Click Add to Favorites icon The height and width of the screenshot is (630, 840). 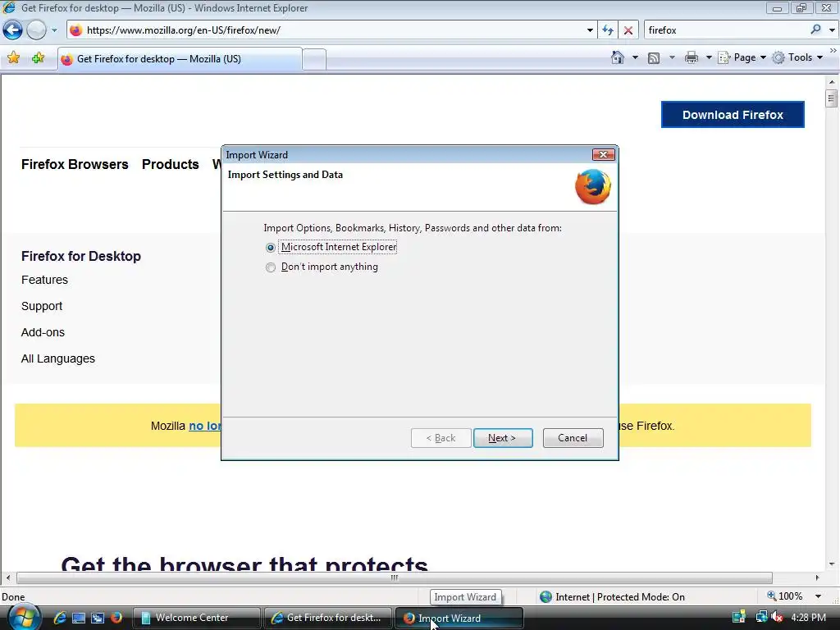click(x=38, y=58)
